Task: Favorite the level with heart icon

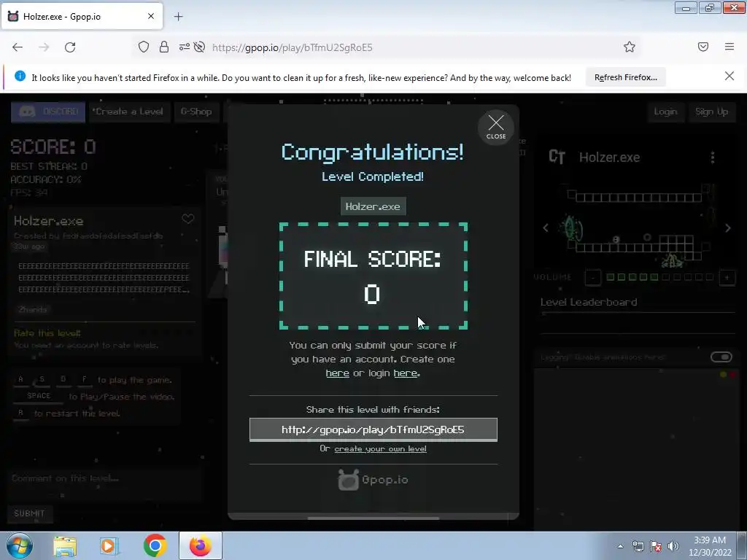Action: [188, 219]
